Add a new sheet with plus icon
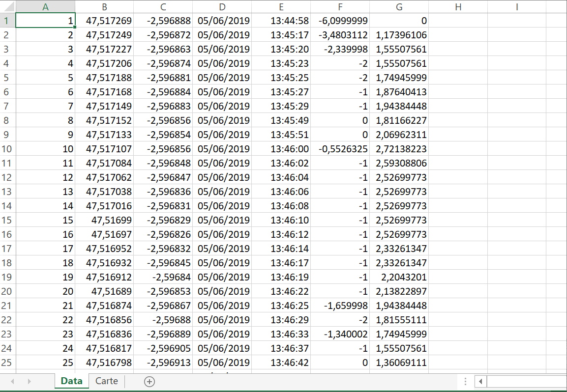This screenshot has height=392, width=567. [149, 382]
